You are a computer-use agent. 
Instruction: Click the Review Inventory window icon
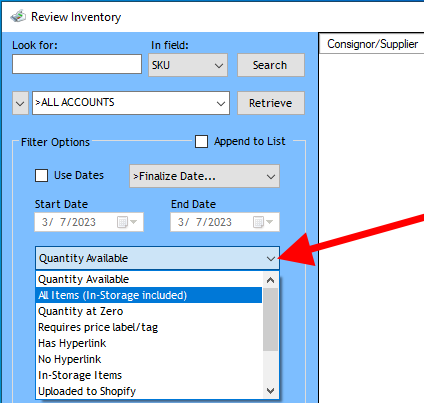[18, 16]
